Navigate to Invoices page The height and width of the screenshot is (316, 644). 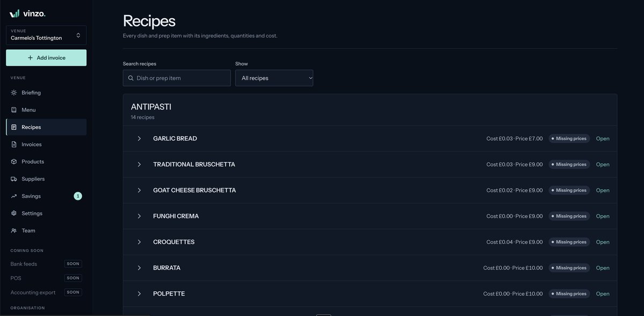pyautogui.click(x=46, y=145)
